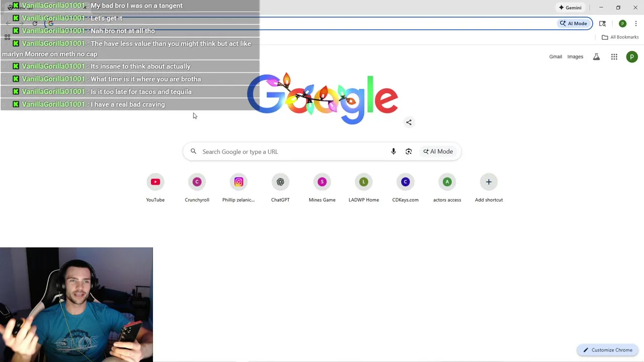644x362 pixels.
Task: Click chat message 'Let's get it'
Action: click(106, 18)
